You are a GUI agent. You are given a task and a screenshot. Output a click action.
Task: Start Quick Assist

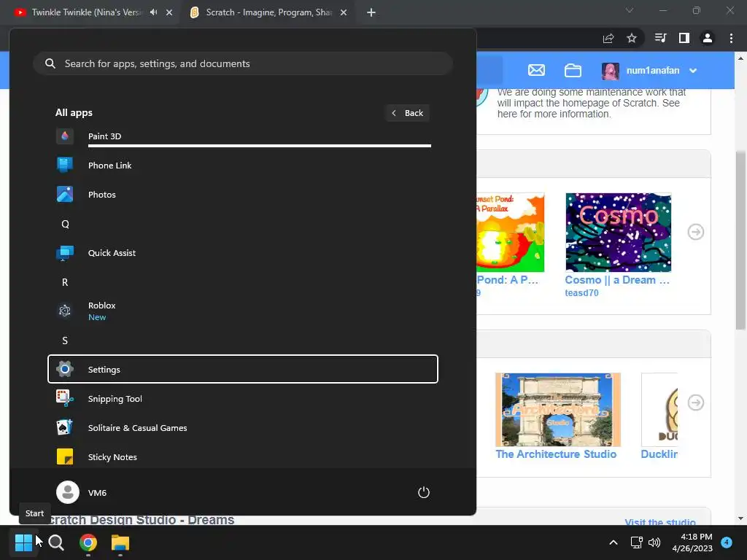pyautogui.click(x=242, y=253)
